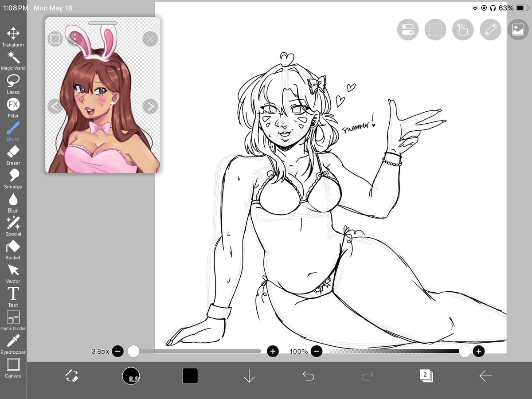The image size is (532, 399).
Task: Select the Lasso tool
Action: tap(13, 84)
